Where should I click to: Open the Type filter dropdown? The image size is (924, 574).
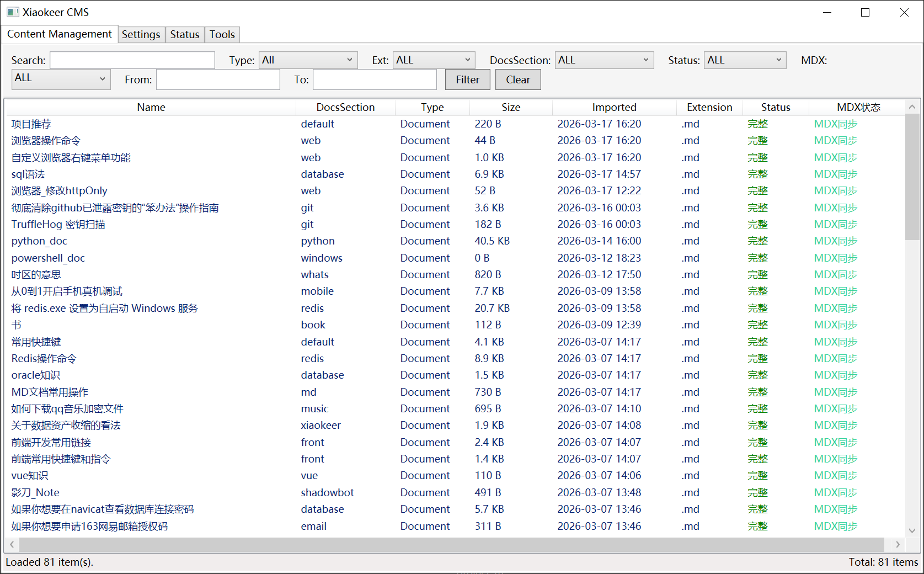pos(308,60)
